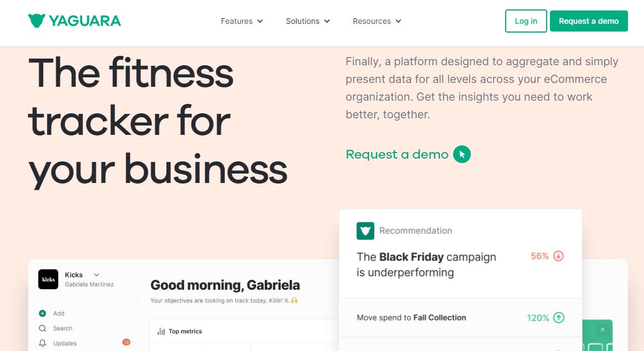This screenshot has width=644, height=351.
Task: Expand the Features dropdown menu
Action: (242, 21)
